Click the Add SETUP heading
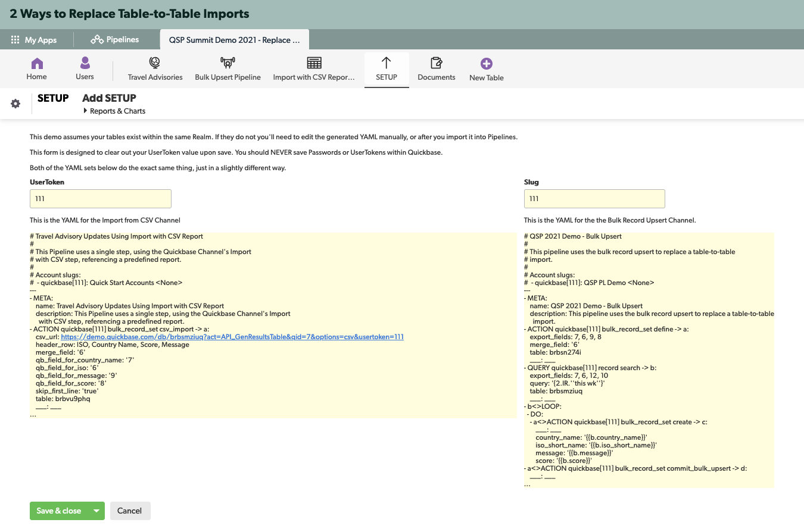Viewport: 804px width, 532px height. [x=109, y=98]
